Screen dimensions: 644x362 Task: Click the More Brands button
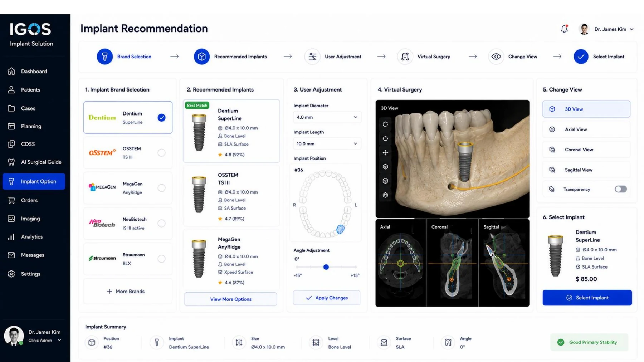click(x=128, y=291)
